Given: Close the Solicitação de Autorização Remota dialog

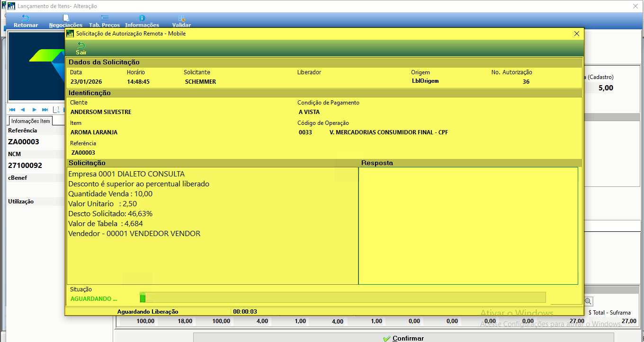Looking at the screenshot, I should point(576,34).
